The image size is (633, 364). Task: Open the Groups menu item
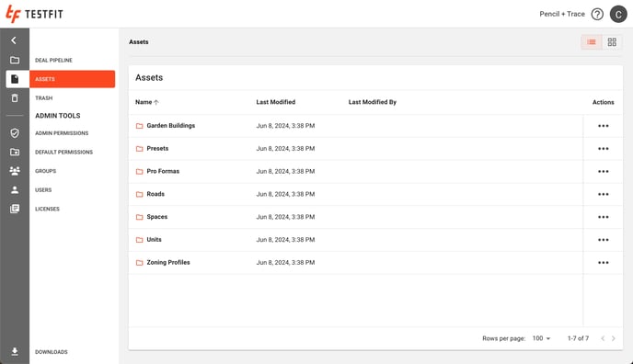click(46, 171)
